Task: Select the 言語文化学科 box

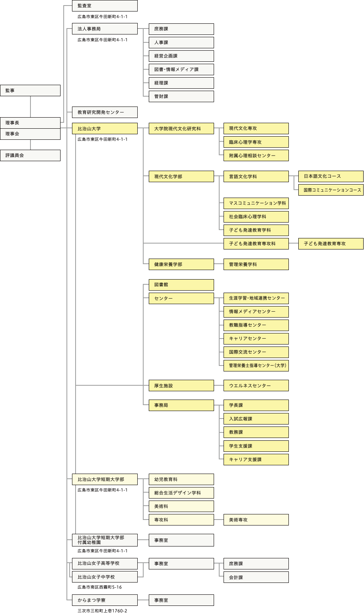Action: 256,176
